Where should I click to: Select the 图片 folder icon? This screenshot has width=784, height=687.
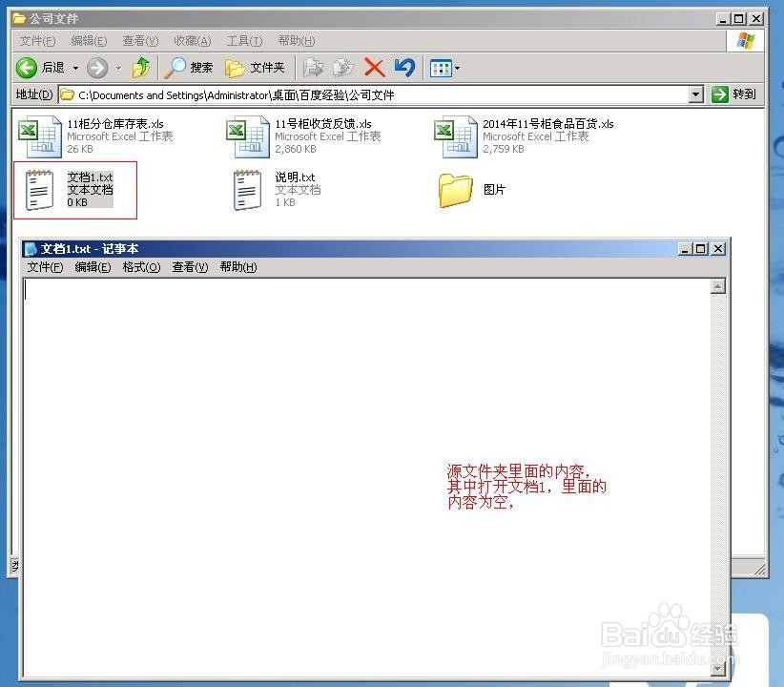pos(456,190)
